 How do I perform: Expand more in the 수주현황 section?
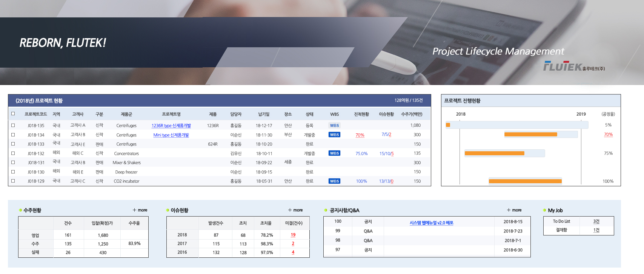(140, 210)
